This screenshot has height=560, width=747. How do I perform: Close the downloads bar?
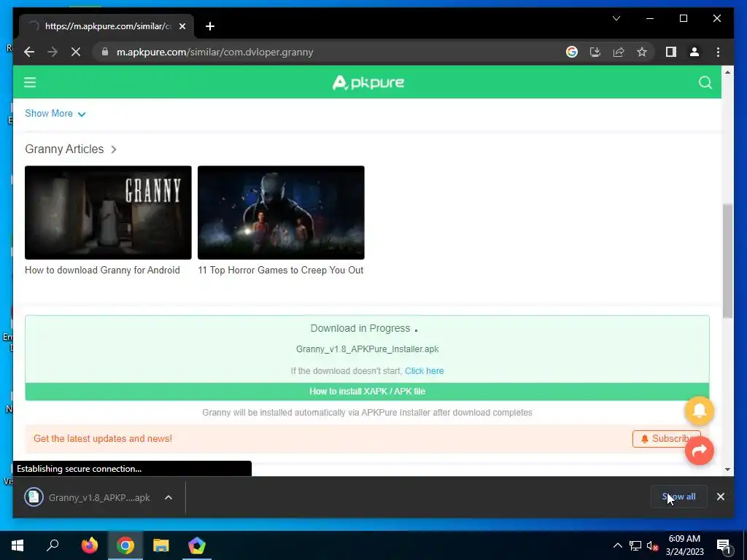(x=720, y=497)
